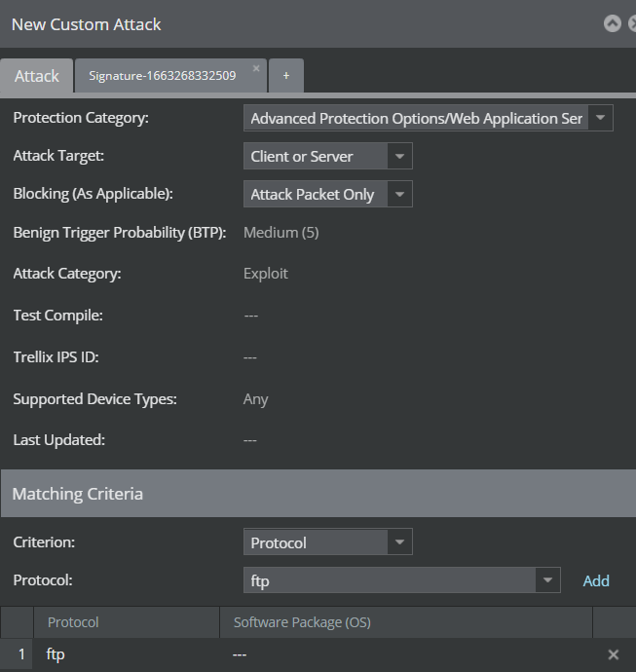
Task: Click the Protocol column header
Action: pos(127,622)
